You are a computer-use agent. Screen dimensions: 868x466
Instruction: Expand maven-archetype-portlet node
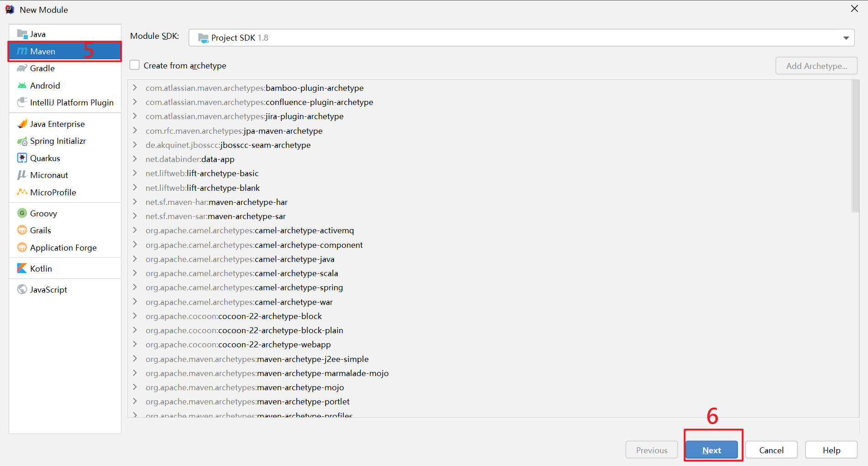click(x=135, y=401)
